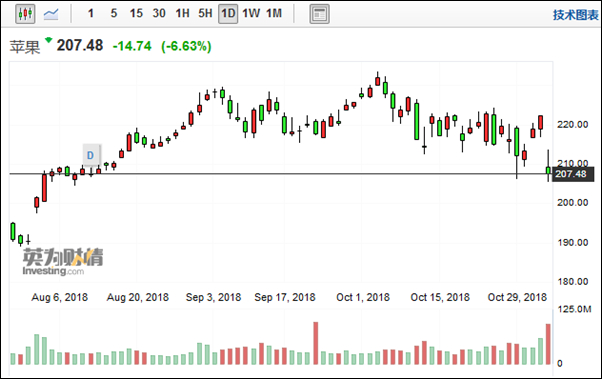
Task: Click the 190.00 price axis label
Action: click(572, 242)
